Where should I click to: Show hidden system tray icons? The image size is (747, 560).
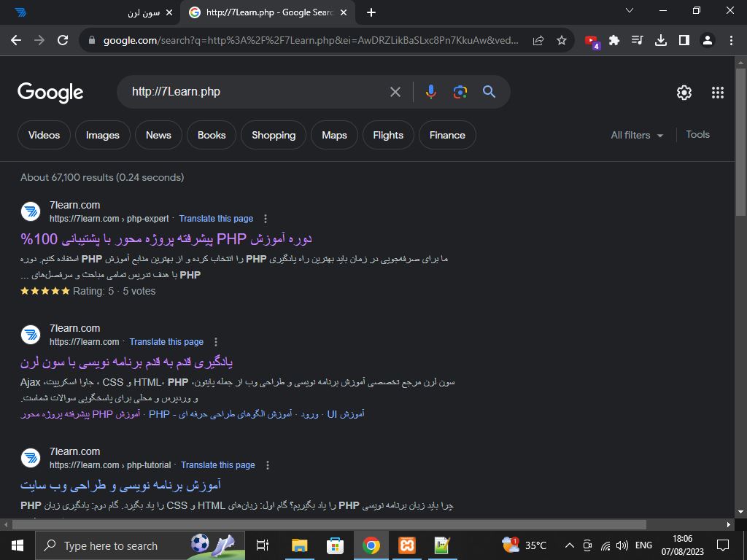[569, 545]
